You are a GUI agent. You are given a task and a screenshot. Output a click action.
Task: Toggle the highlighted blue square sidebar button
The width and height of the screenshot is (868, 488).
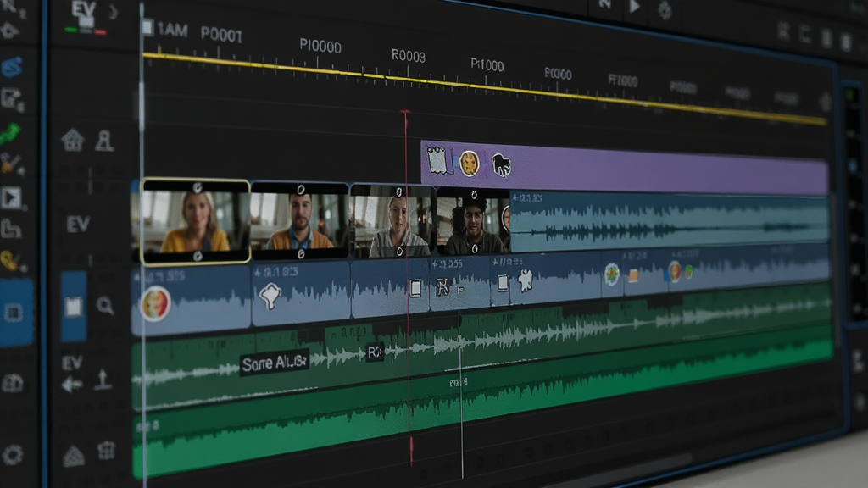14,313
